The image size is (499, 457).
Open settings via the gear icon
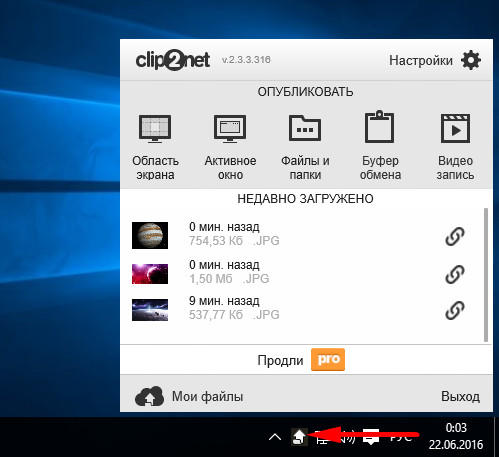[471, 60]
